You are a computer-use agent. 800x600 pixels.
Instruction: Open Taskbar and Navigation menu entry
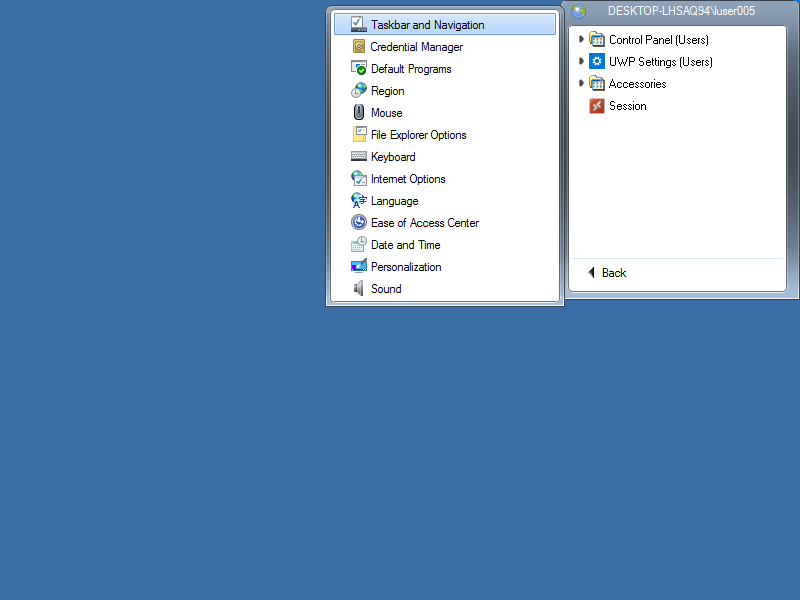tap(427, 25)
